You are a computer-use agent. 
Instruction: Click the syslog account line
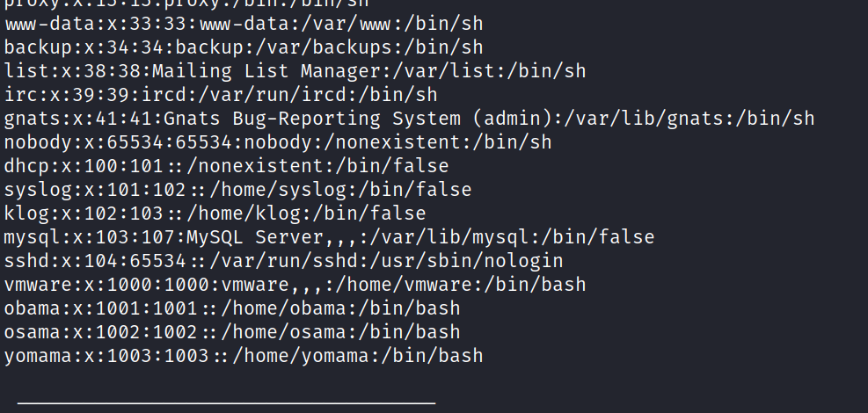tap(237, 190)
